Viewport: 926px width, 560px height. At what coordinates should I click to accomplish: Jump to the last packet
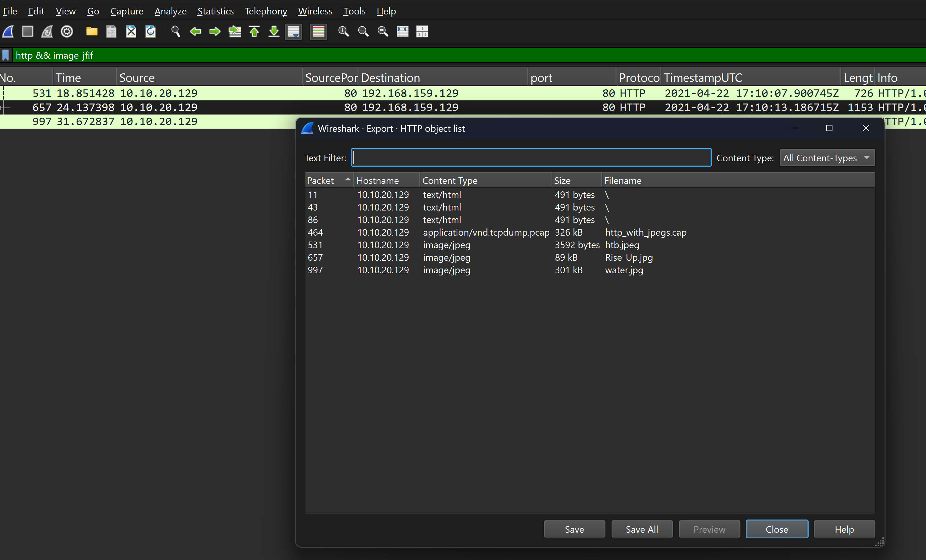(x=274, y=32)
